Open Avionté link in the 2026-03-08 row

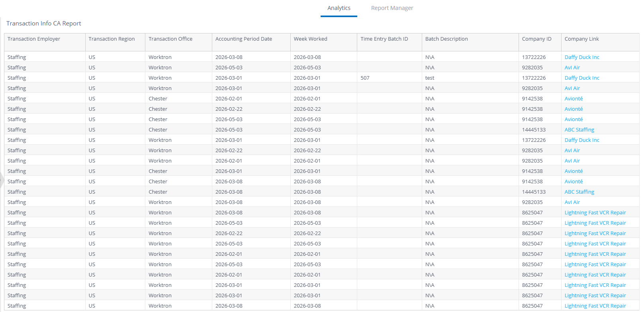coord(574,181)
